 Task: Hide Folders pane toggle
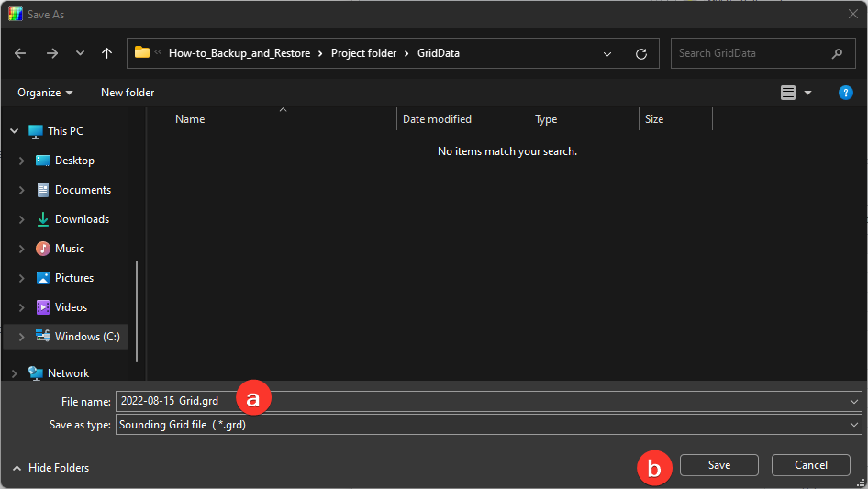pyautogui.click(x=51, y=468)
